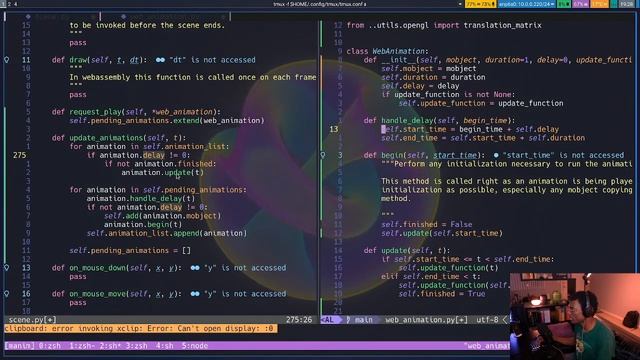Click the 'def update(self, t):' line

[x=407, y=251]
